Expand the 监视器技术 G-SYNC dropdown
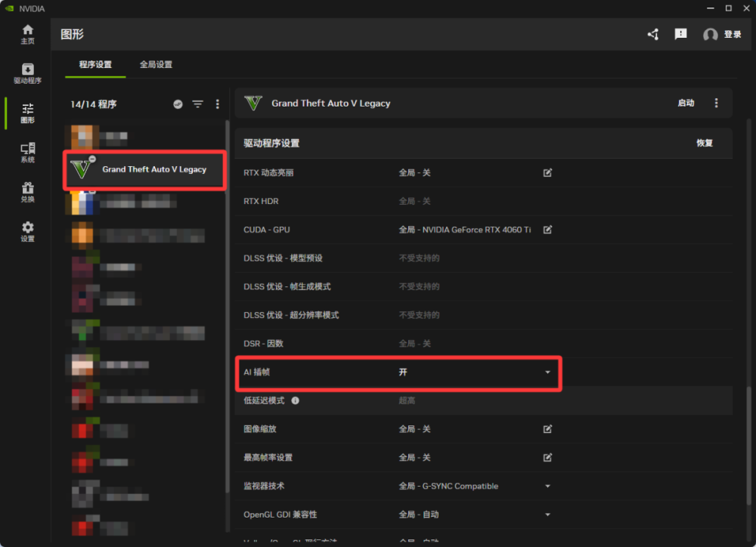 (547, 487)
